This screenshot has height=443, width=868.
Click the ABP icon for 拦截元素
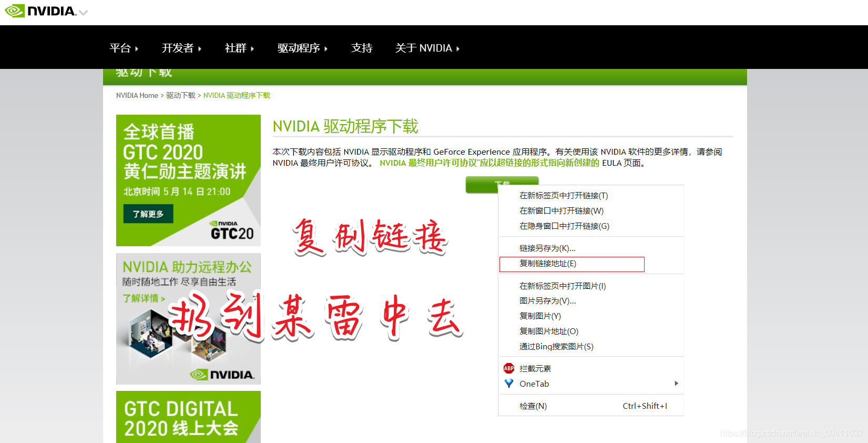click(x=509, y=368)
